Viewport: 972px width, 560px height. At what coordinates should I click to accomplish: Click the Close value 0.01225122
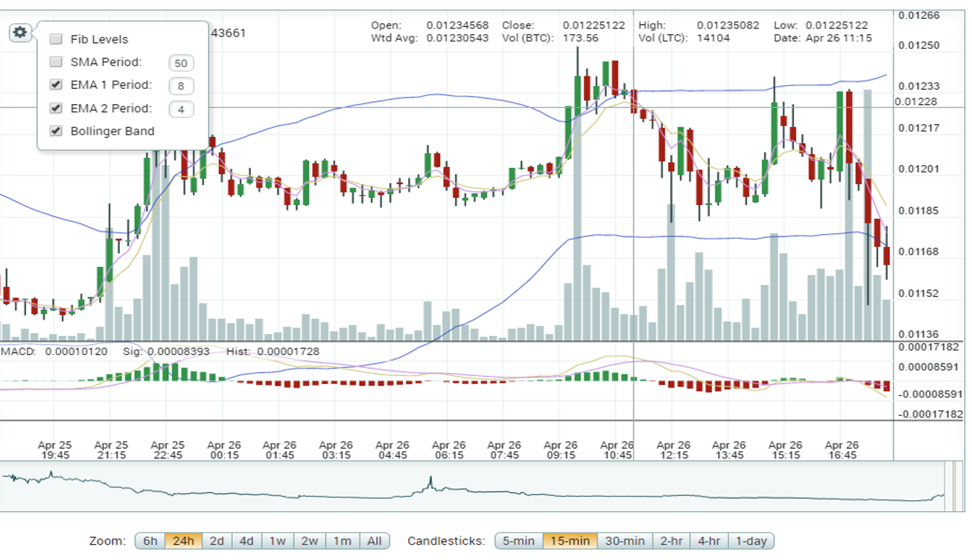point(594,25)
